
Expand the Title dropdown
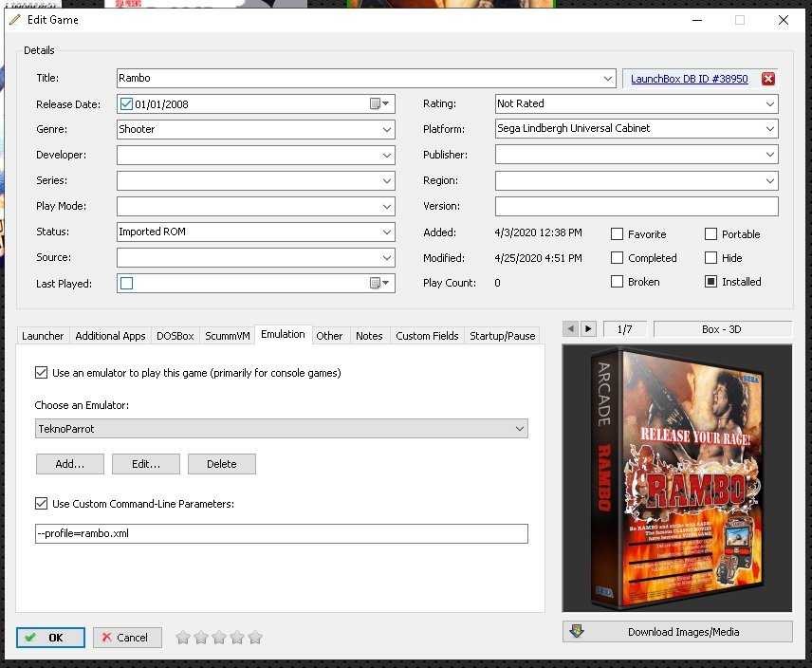(608, 79)
